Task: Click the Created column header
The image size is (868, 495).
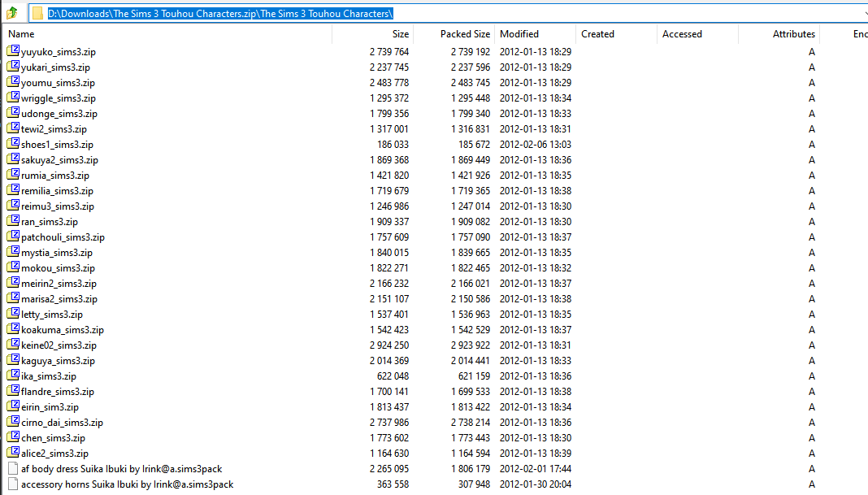Action: tap(597, 34)
